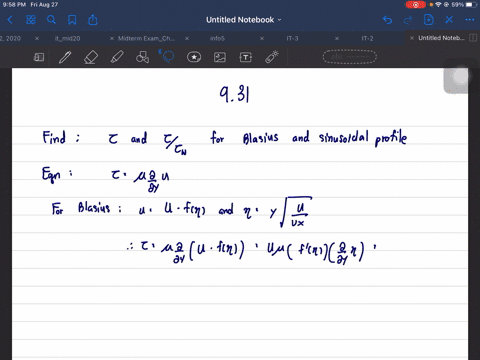Tap the square root expression in notes

296,212
